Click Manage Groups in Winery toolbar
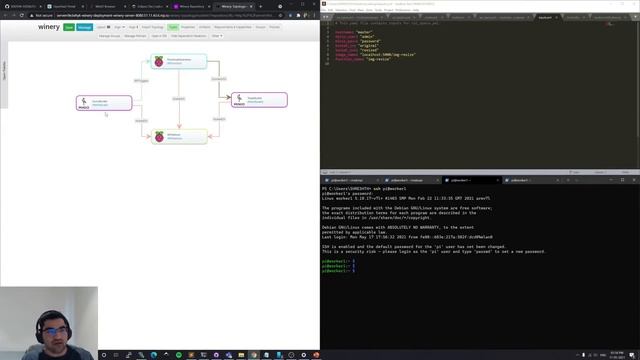 pos(109,36)
